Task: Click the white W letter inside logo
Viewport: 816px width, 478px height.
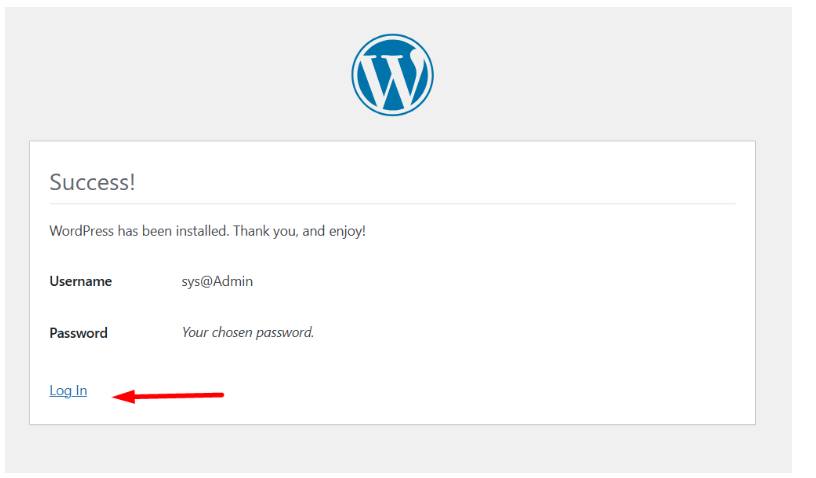Action: 392,76
